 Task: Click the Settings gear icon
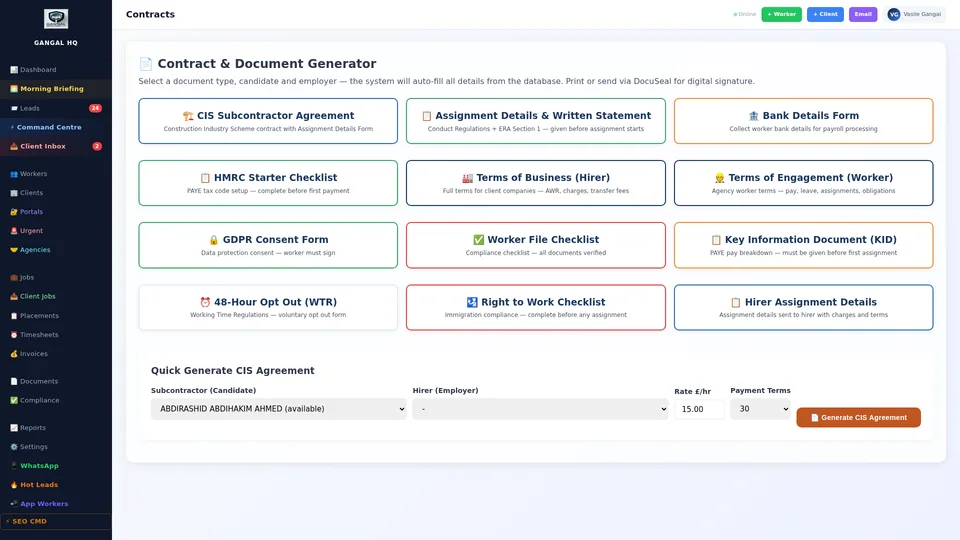pos(13,447)
